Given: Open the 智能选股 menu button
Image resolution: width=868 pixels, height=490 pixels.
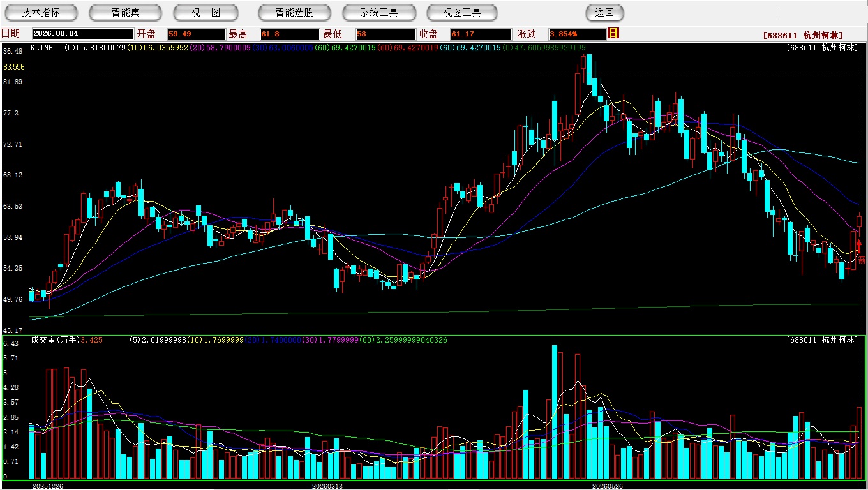Looking at the screenshot, I should coord(294,12).
